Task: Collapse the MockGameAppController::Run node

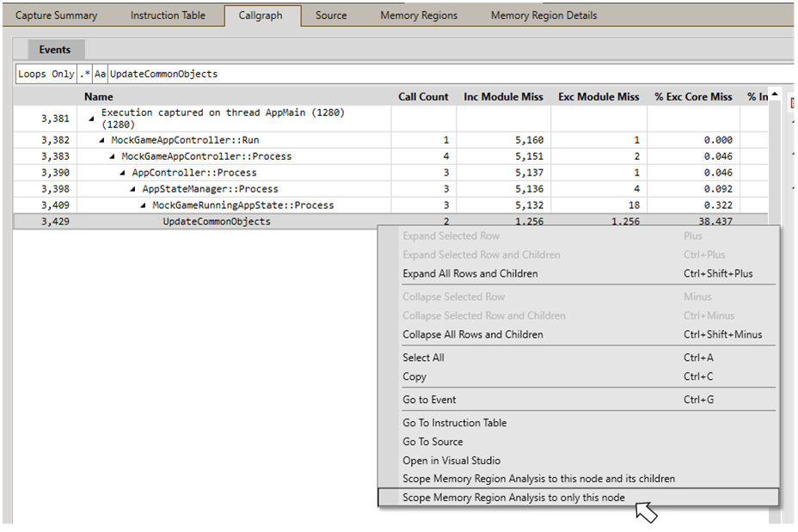Action: pyautogui.click(x=101, y=140)
